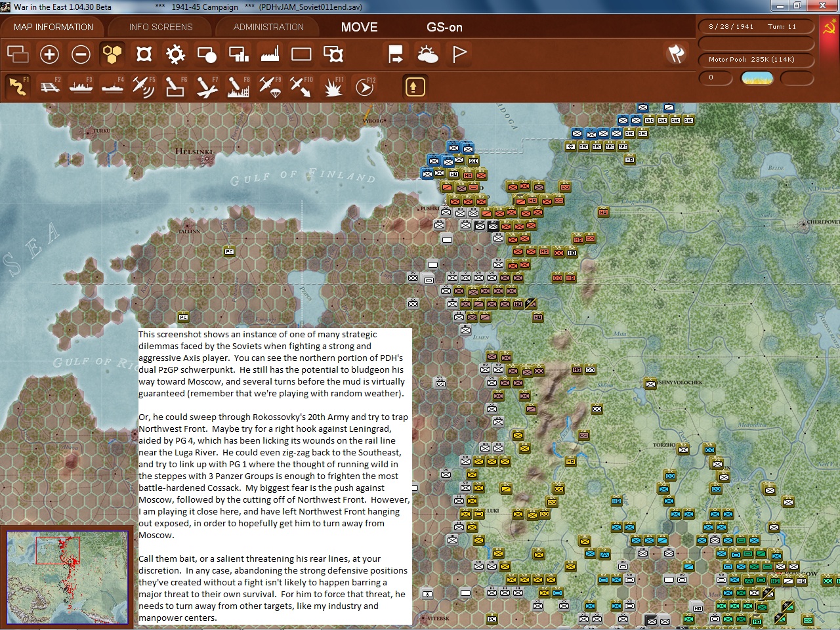Click the rectangle-with-circle toolbar icon
The height and width of the screenshot is (630, 840).
(207, 54)
